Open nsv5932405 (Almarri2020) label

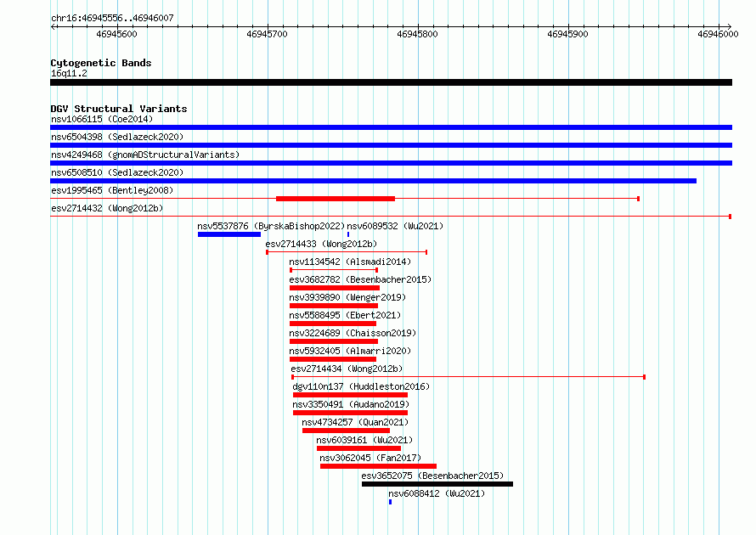[350, 351]
